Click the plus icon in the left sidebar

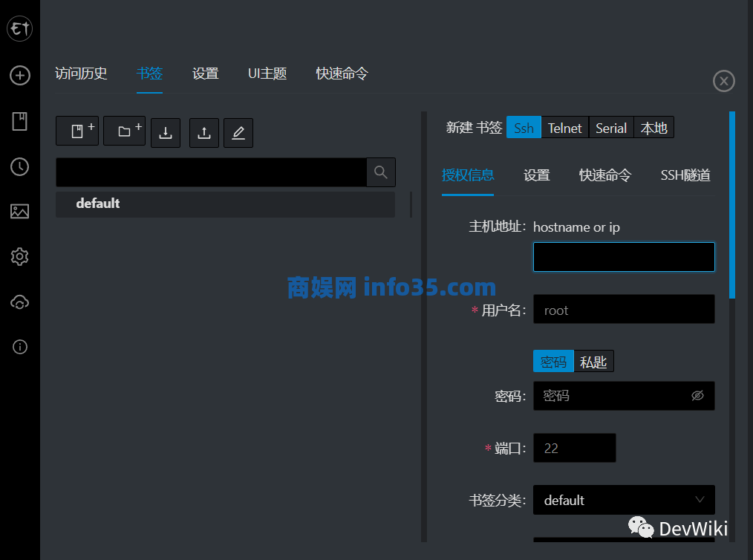pyautogui.click(x=20, y=75)
